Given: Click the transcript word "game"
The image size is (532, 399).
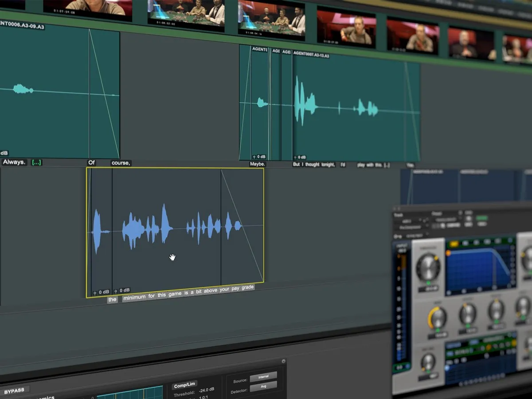Looking at the screenshot, I should click(175, 295).
